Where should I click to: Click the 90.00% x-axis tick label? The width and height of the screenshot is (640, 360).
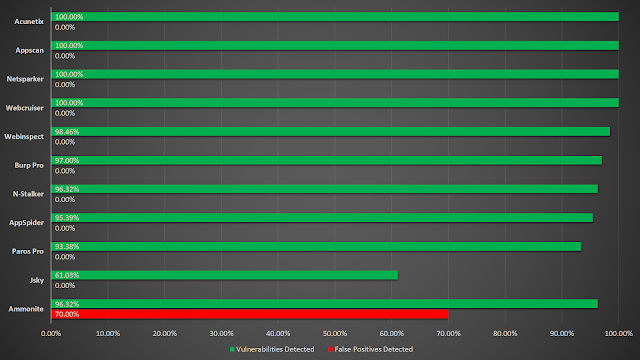[x=562, y=333]
